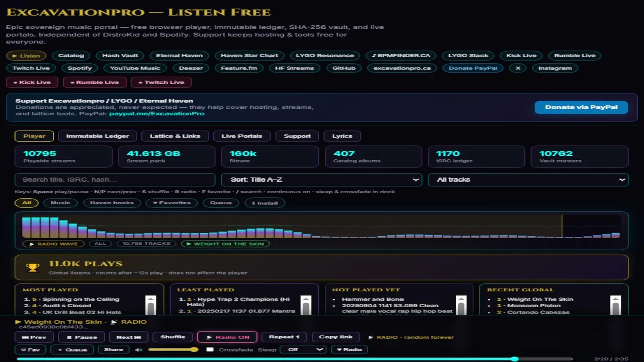Open the Sort: Title A–Z dropdown

pyautogui.click(x=321, y=179)
